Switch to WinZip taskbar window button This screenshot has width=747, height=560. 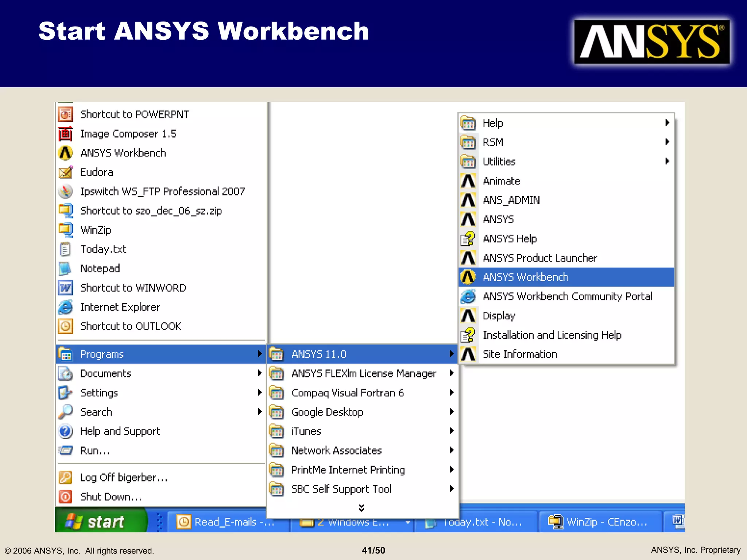(600, 522)
